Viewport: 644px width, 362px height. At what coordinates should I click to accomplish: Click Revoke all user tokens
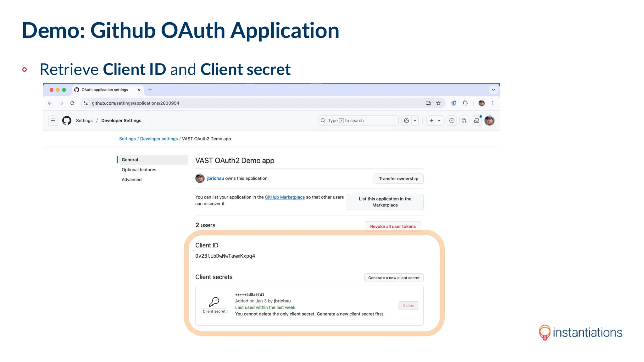(393, 227)
